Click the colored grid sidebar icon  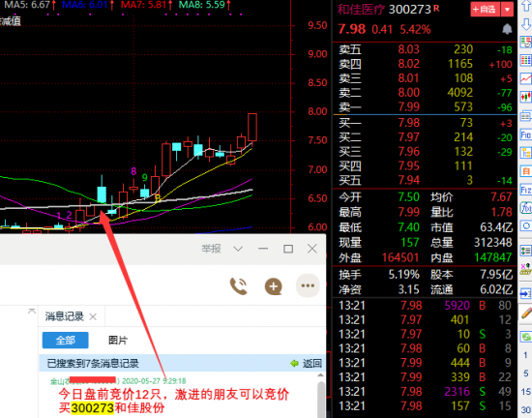(x=525, y=61)
